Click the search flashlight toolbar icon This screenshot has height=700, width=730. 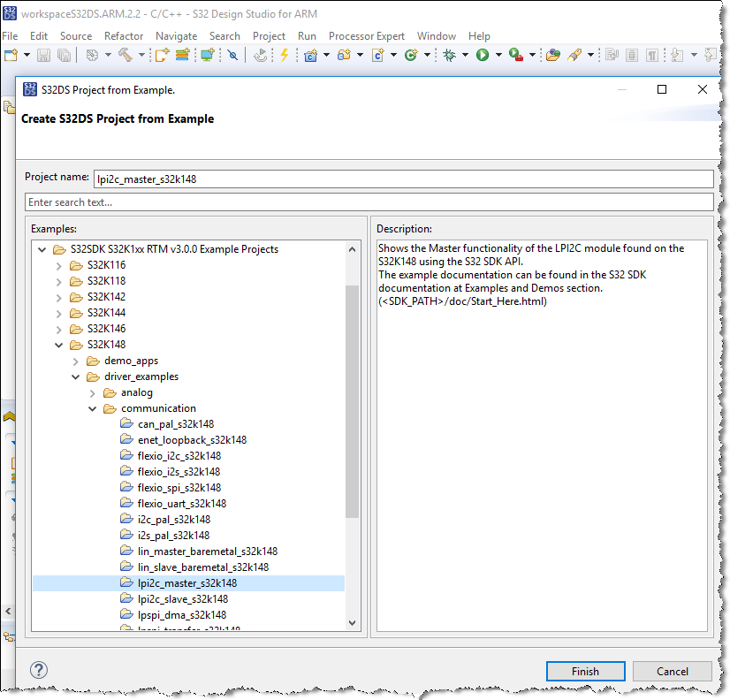point(574,56)
